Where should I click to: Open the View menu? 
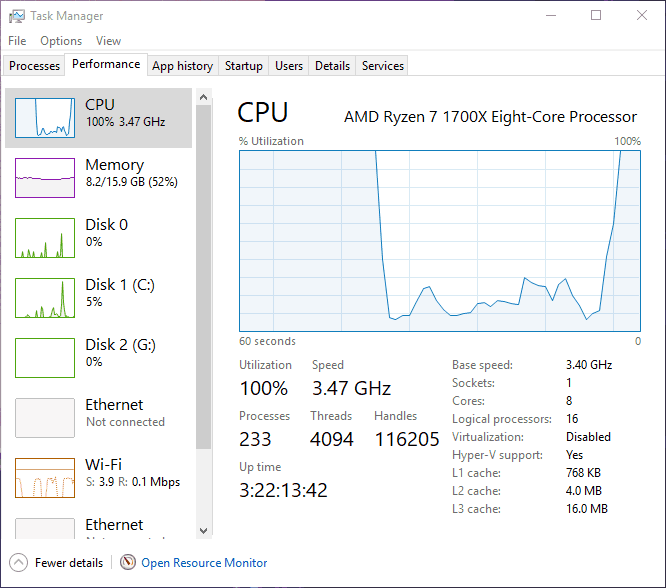click(108, 41)
